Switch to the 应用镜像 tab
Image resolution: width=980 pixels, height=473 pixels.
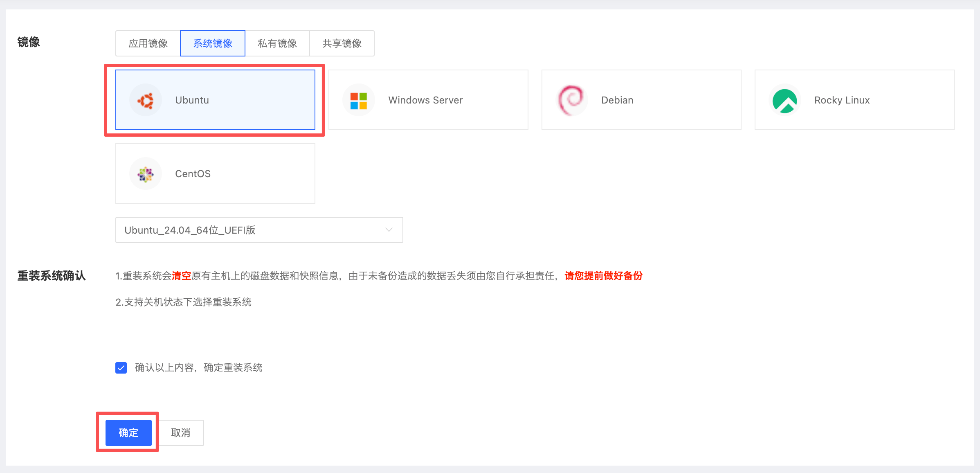(x=148, y=43)
